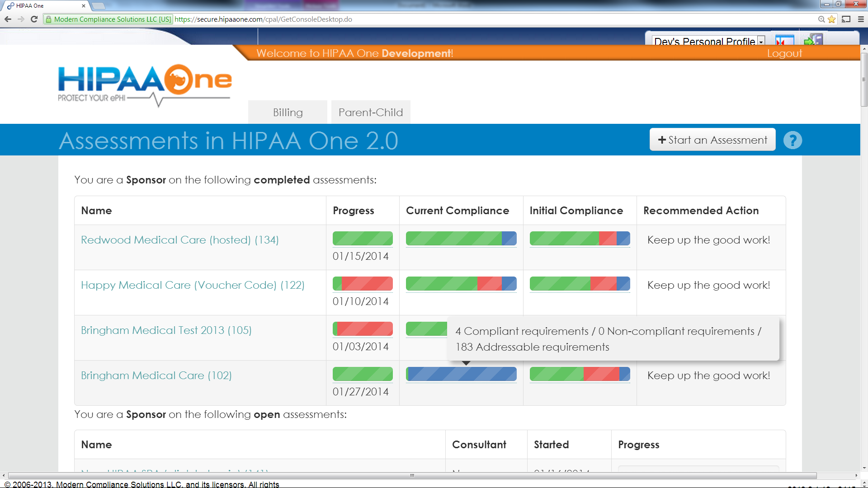Click the Logout link
Viewport: 868px width, 488px height.
coord(784,53)
